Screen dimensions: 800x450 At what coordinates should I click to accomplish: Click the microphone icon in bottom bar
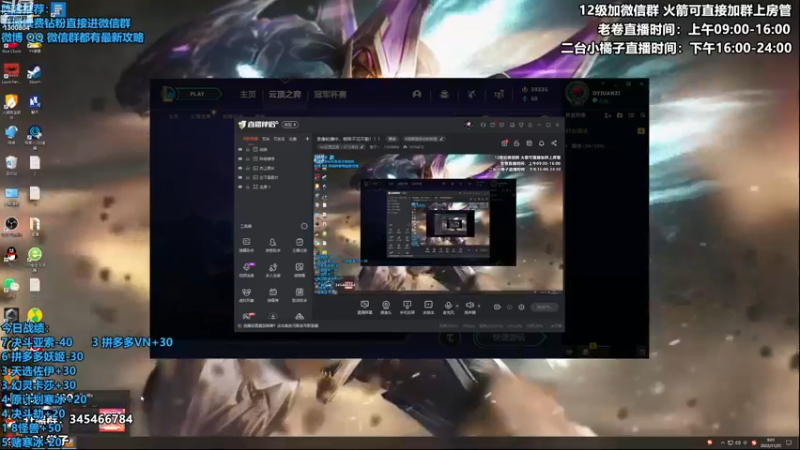[x=448, y=307]
